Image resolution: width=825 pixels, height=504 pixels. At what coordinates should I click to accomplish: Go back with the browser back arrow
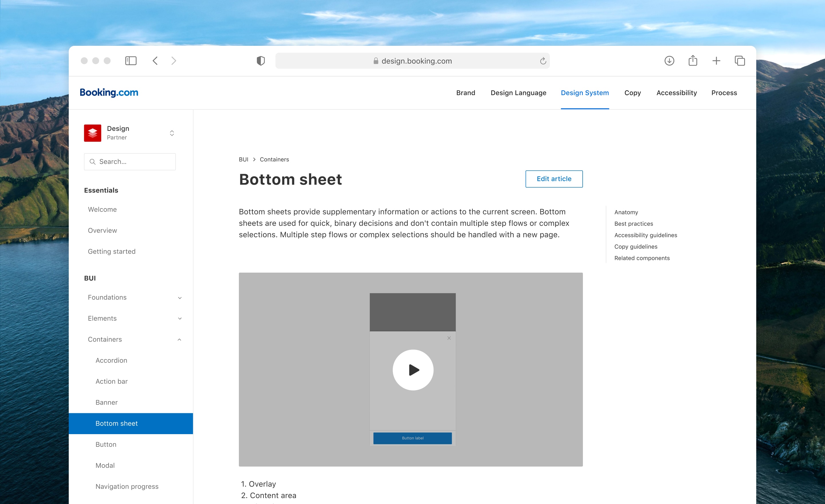(155, 61)
